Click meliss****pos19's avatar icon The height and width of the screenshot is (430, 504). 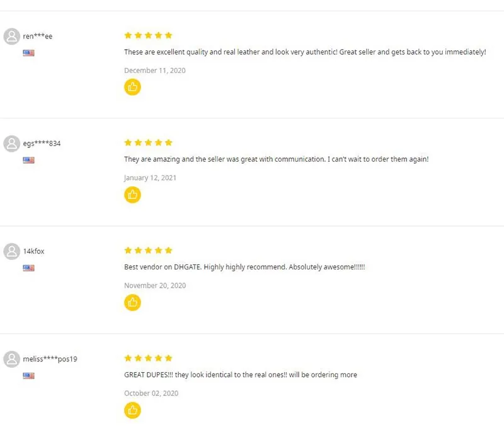pos(12,359)
